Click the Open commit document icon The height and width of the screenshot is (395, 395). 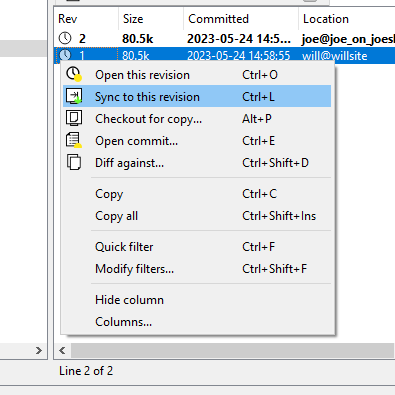click(x=74, y=140)
